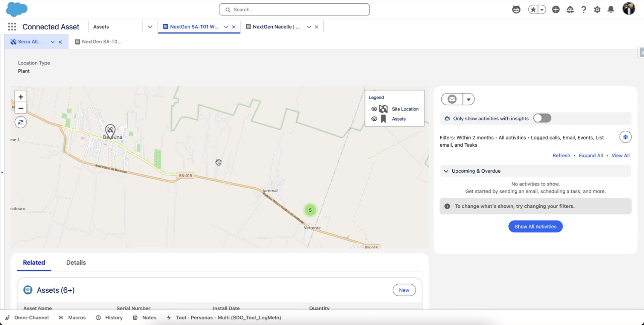Screen dimensions: 644x325
Task: Open Macros in the utility bar
Action: pos(72,317)
